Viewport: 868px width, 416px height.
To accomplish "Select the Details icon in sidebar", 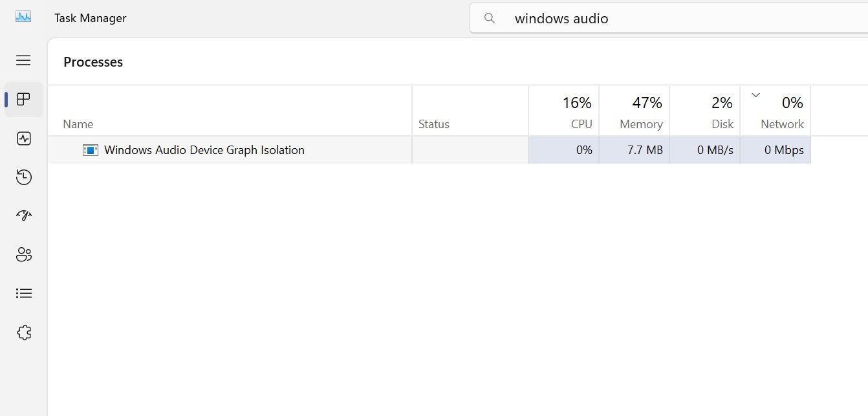I will tap(23, 293).
